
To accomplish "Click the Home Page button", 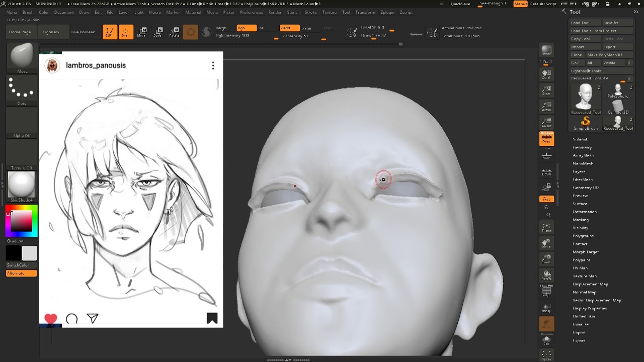I will pyautogui.click(x=20, y=32).
